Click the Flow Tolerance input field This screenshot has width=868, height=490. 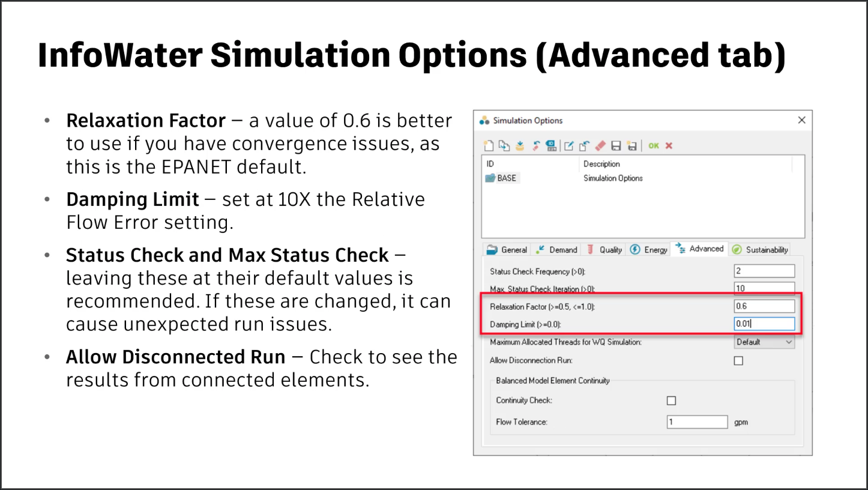pos(698,422)
